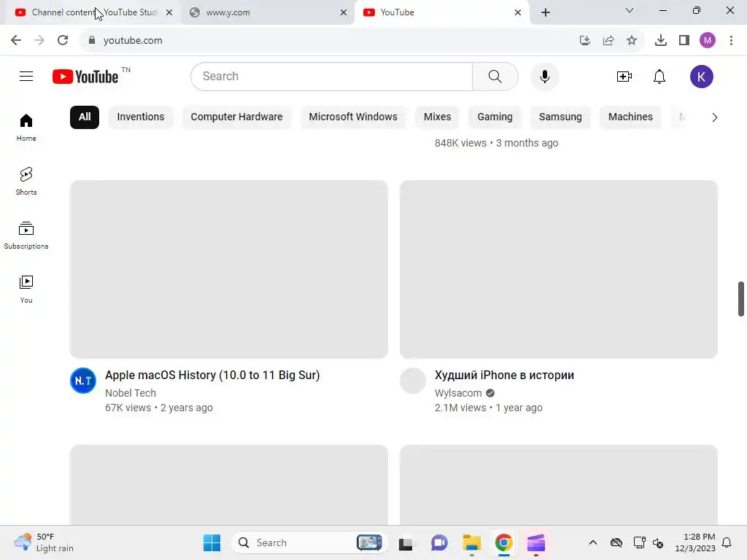Bookmark this page with the star
Screen dimensions: 747x560
[x=632, y=41]
